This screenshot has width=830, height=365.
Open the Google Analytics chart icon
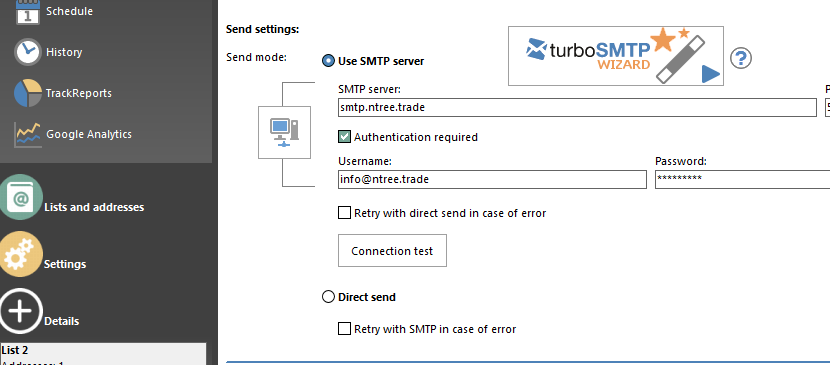coord(28,134)
